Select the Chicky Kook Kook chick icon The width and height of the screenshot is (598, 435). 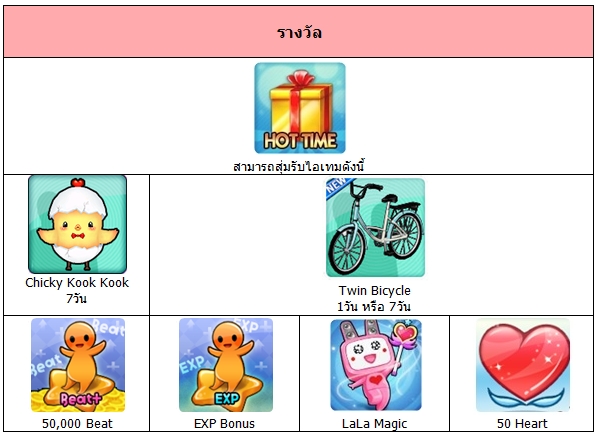tap(77, 224)
